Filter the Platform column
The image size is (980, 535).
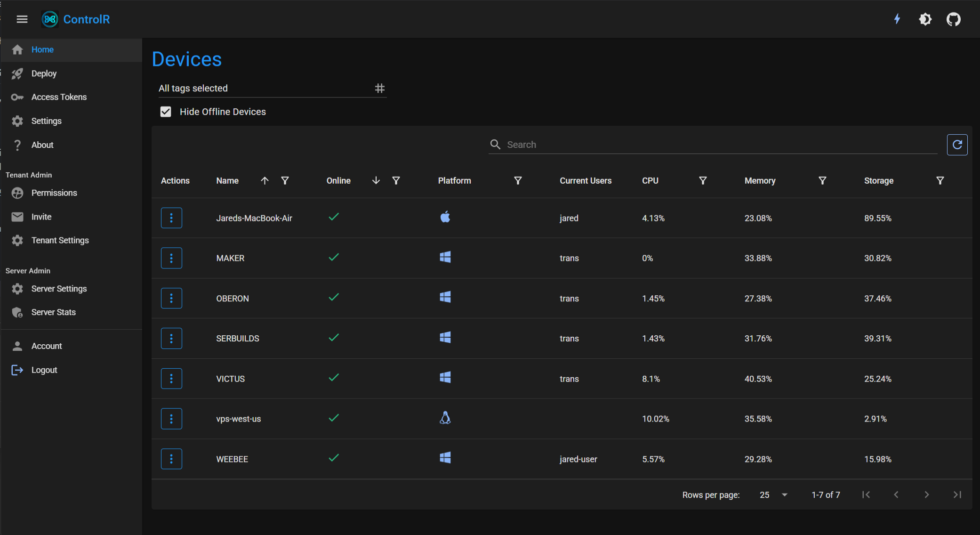point(518,181)
